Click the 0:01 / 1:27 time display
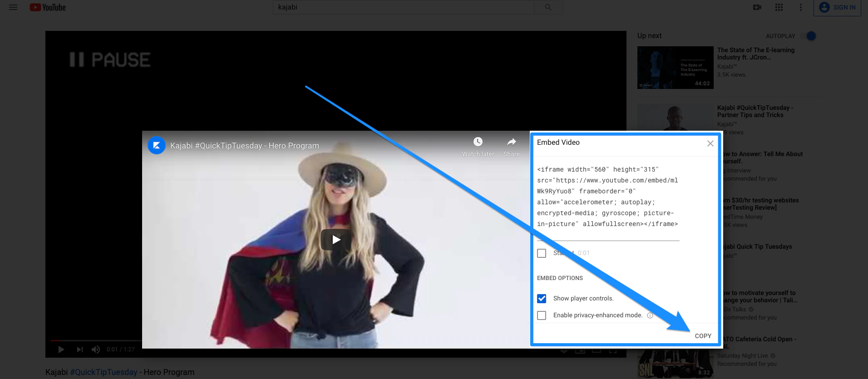This screenshot has width=868, height=379. pyautogui.click(x=121, y=349)
